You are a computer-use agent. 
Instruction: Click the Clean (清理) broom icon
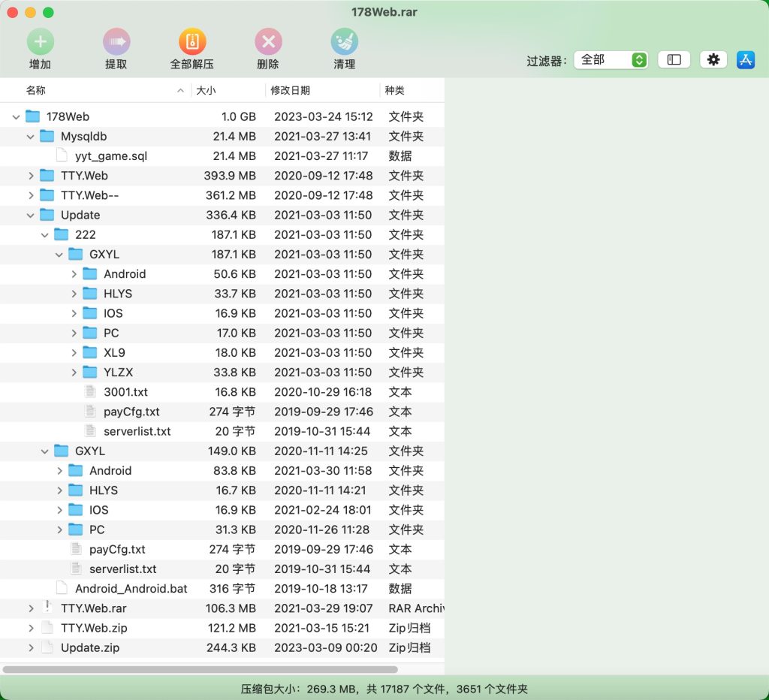click(344, 41)
